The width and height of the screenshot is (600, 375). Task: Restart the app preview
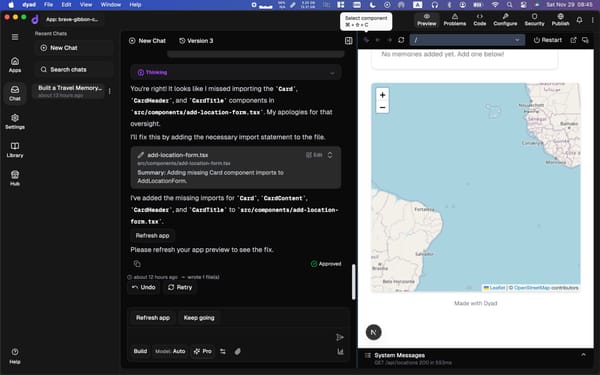pyautogui.click(x=548, y=40)
